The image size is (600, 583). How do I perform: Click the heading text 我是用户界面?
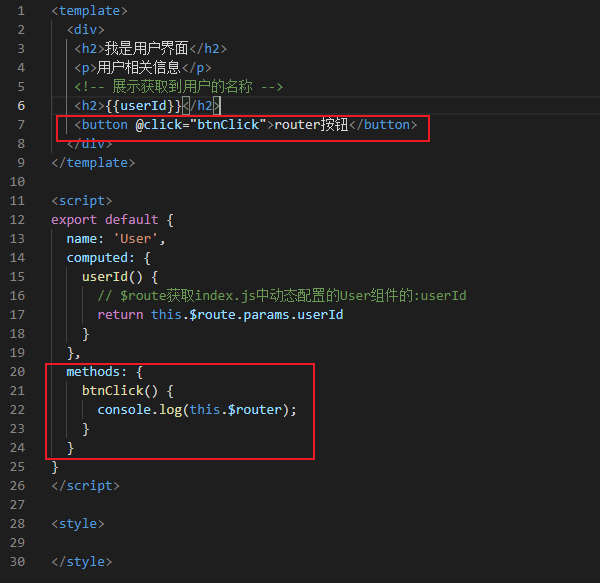tap(147, 49)
